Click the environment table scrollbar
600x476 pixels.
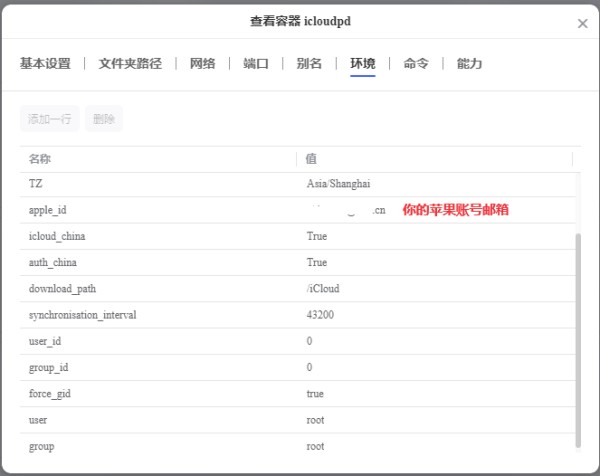click(x=578, y=340)
